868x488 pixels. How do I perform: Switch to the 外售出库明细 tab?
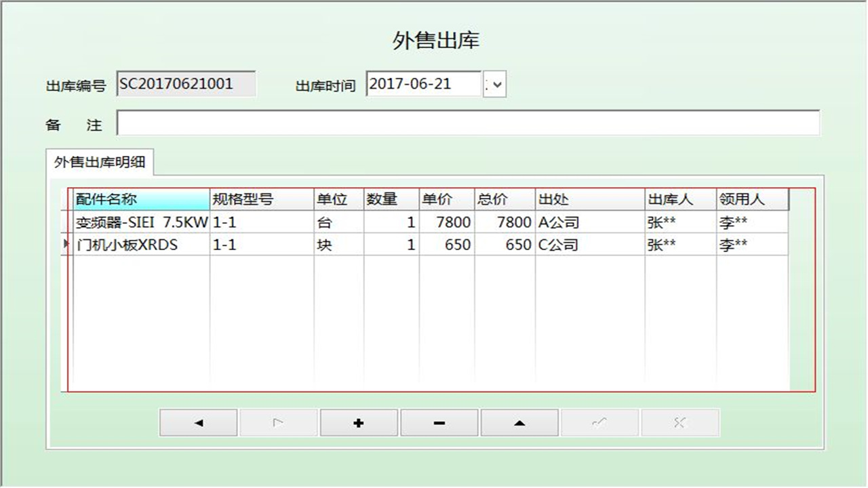coord(99,161)
